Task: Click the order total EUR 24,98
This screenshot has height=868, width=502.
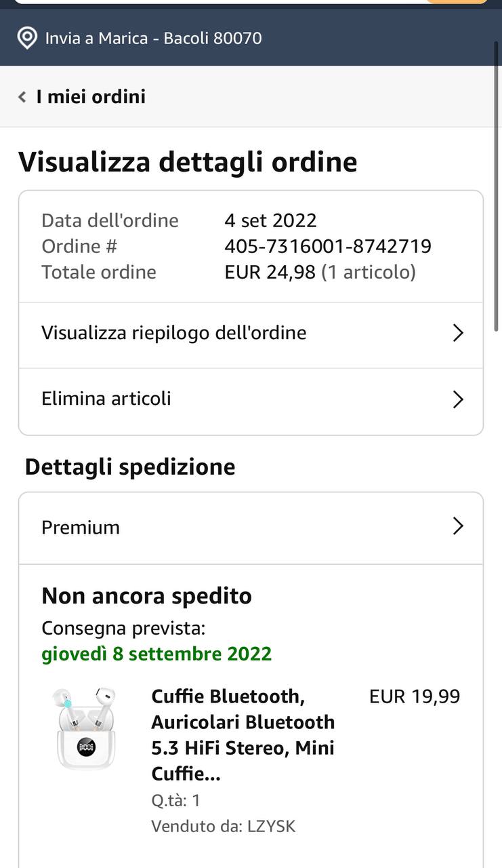Action: click(x=270, y=272)
